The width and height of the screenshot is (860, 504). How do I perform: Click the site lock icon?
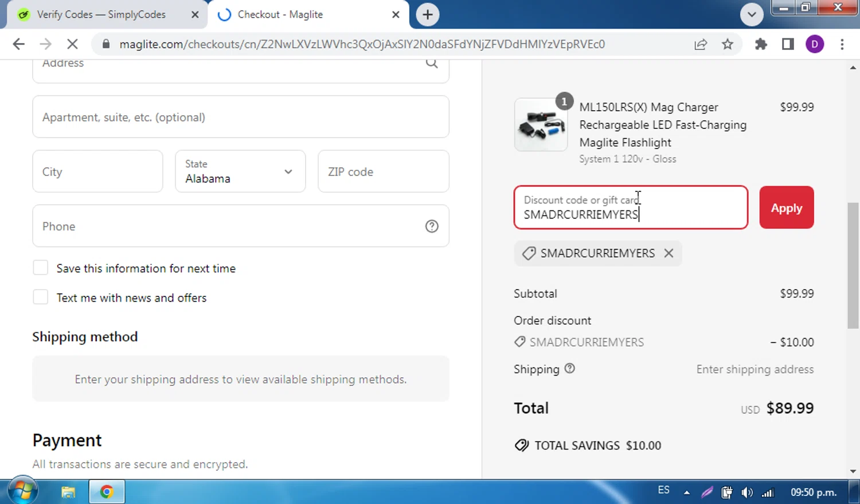pos(106,44)
